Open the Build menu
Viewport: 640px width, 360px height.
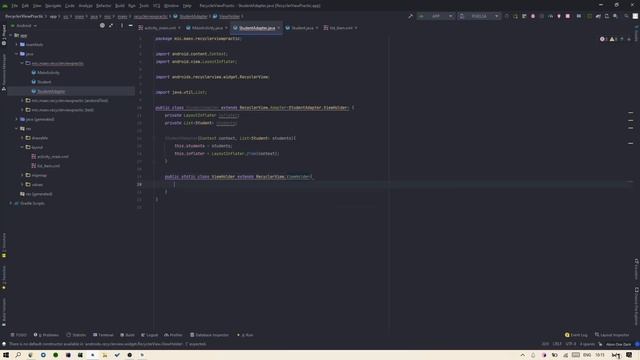click(120, 6)
